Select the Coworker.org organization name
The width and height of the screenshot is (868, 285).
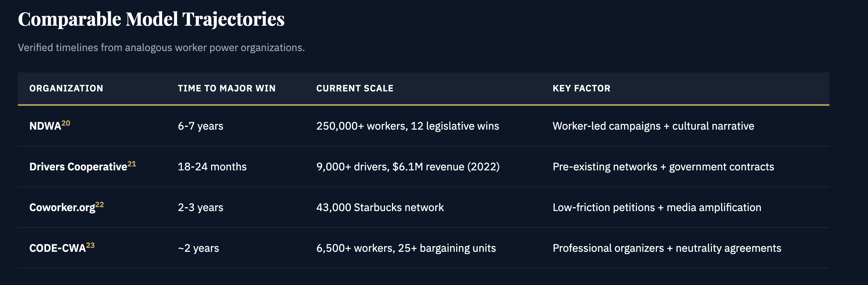point(62,207)
